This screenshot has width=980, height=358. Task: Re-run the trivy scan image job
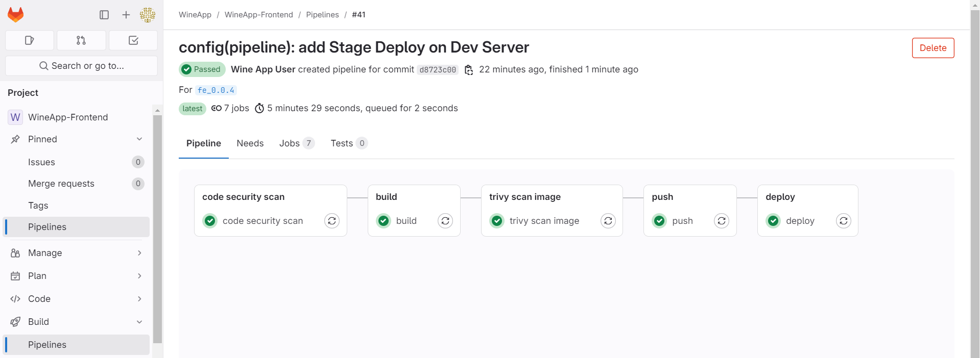point(608,221)
